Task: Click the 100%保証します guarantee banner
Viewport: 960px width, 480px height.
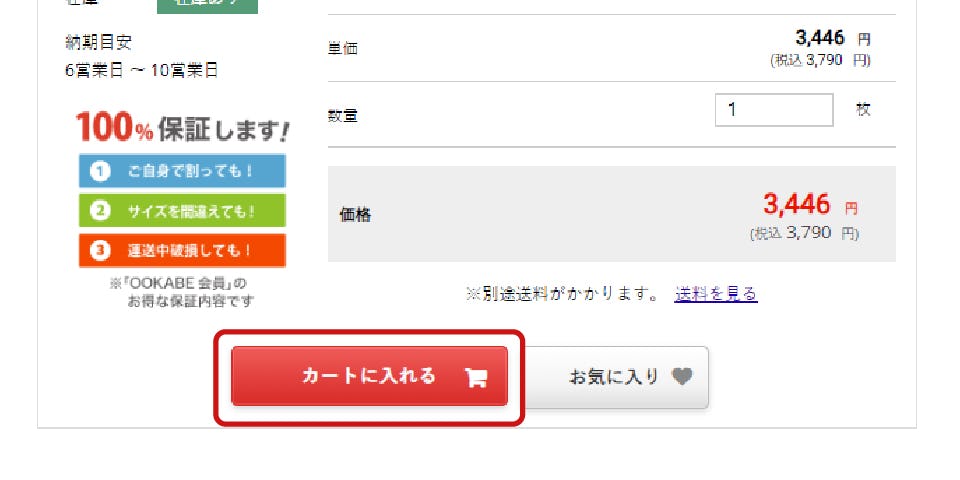Action: click(x=182, y=128)
